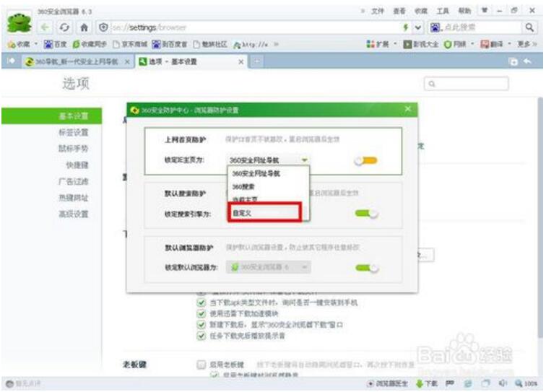Close the 360安全防护中心 dialog
The height and width of the screenshot is (392, 546).
408,109
